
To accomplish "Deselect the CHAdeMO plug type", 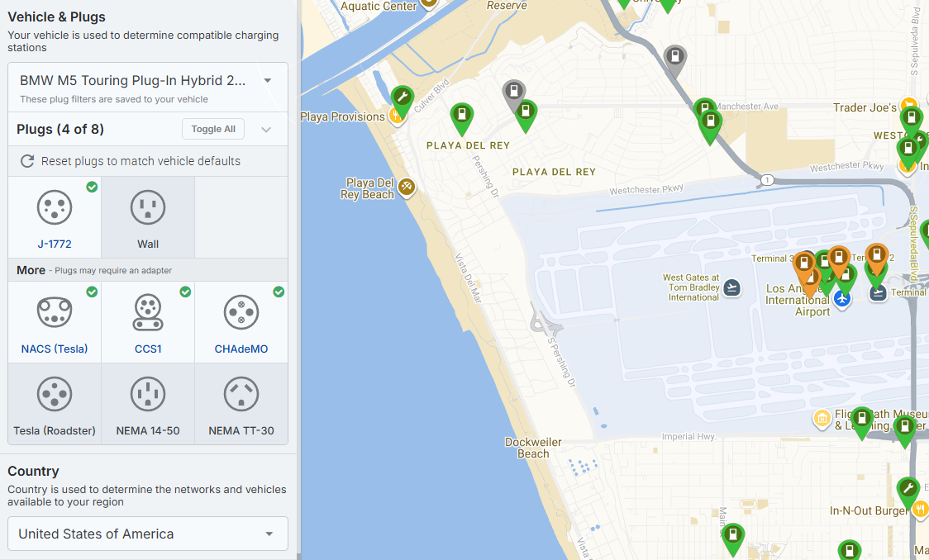I will (x=241, y=322).
